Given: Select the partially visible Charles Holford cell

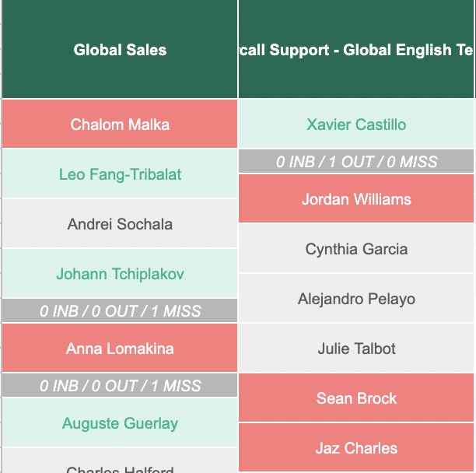Looking at the screenshot, I should [120, 465].
